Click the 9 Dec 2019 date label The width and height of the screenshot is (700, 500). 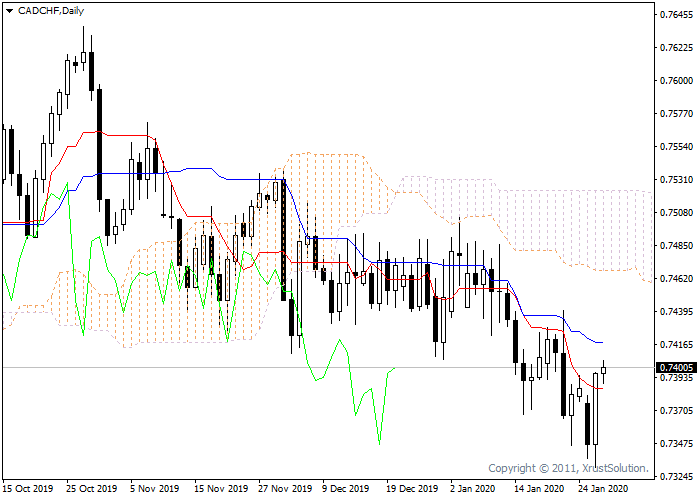tap(346, 488)
